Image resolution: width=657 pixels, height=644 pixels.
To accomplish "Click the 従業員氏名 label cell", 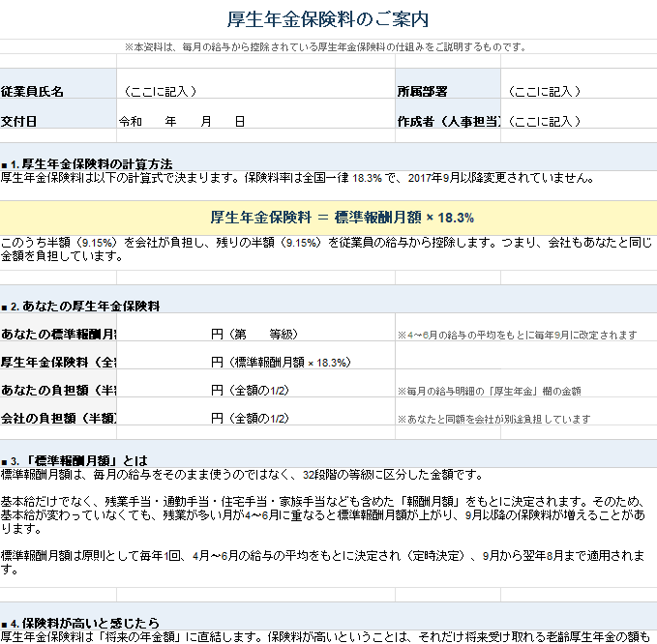I will [x=58, y=91].
